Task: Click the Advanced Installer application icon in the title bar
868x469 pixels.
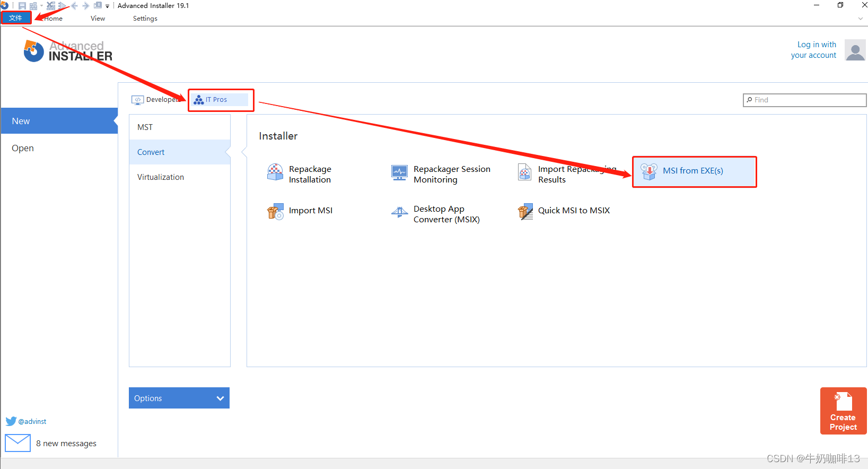Action: (4, 5)
